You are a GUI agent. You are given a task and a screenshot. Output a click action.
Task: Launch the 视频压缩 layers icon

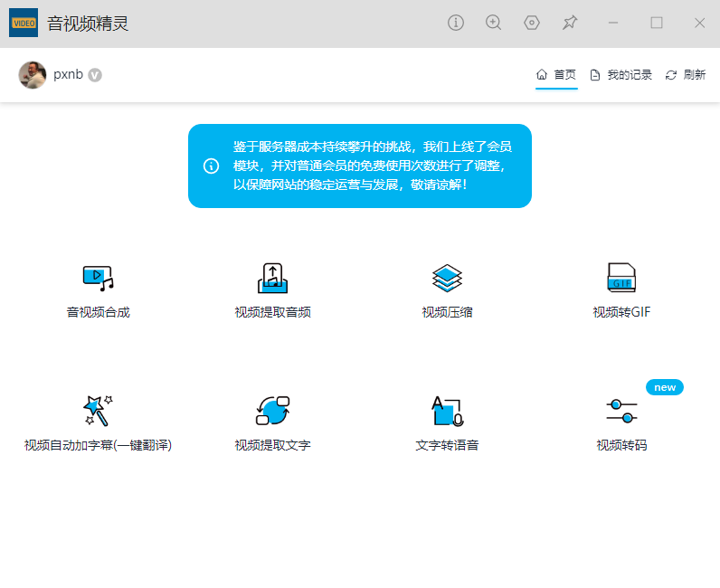point(447,279)
